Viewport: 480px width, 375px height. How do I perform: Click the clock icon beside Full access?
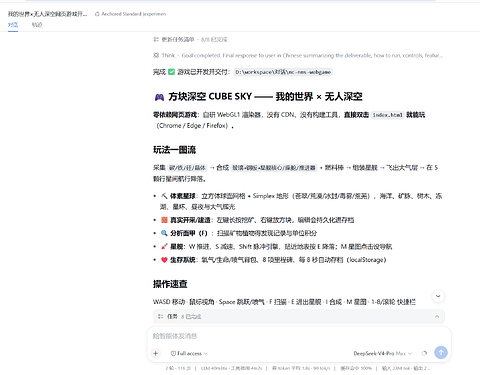point(173,353)
